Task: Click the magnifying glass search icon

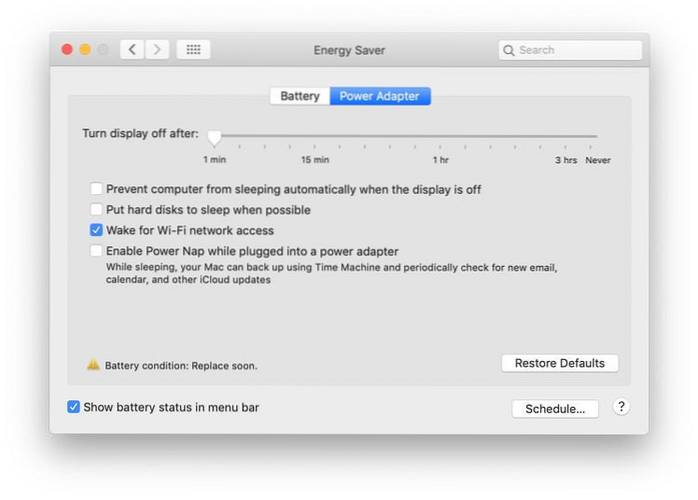Action: tap(510, 50)
